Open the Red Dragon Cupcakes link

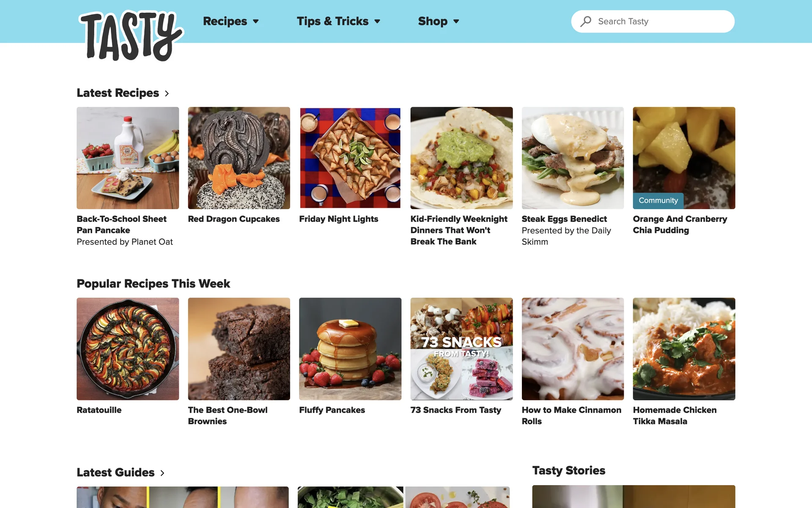pyautogui.click(x=234, y=219)
